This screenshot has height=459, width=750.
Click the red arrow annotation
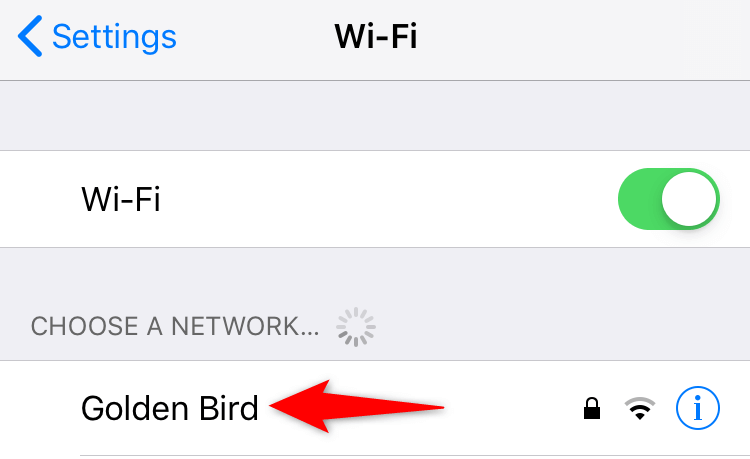tap(357, 406)
